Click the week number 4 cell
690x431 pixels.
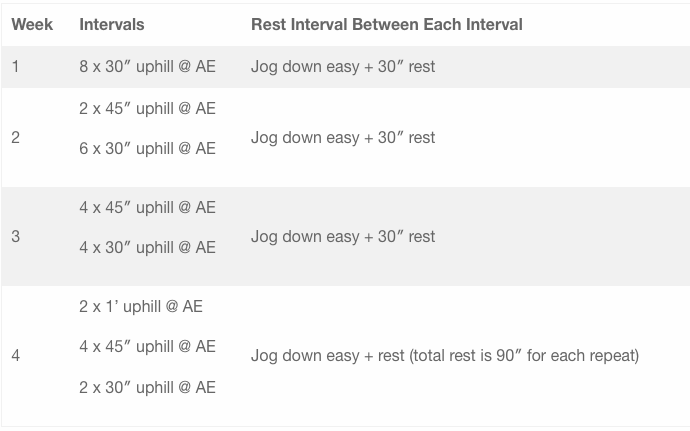click(15, 356)
